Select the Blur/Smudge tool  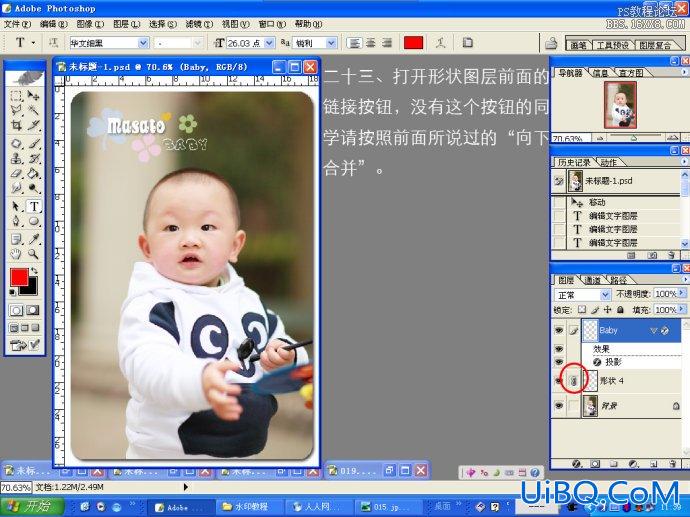[x=16, y=188]
